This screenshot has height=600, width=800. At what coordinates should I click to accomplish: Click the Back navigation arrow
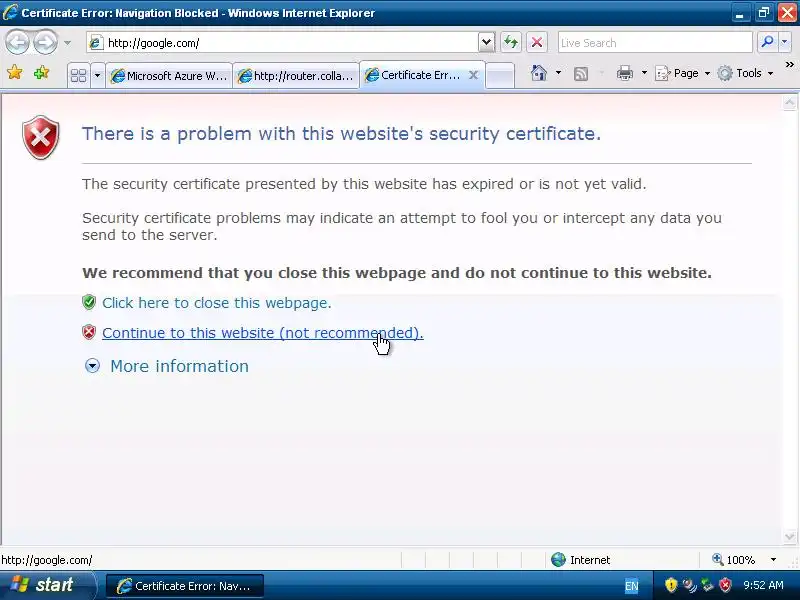(18, 42)
